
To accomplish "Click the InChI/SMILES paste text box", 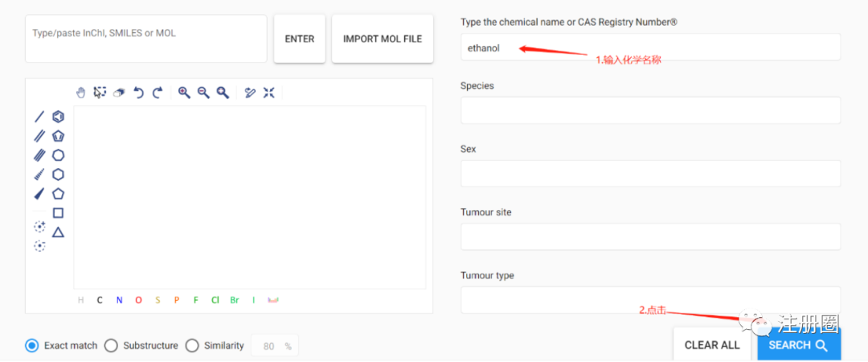I will 146,39.
